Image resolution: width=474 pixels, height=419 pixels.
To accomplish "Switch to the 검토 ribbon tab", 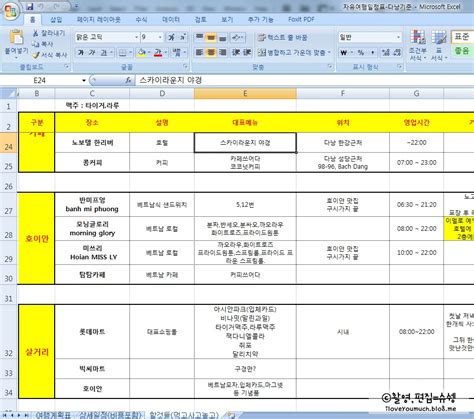I will (201, 20).
